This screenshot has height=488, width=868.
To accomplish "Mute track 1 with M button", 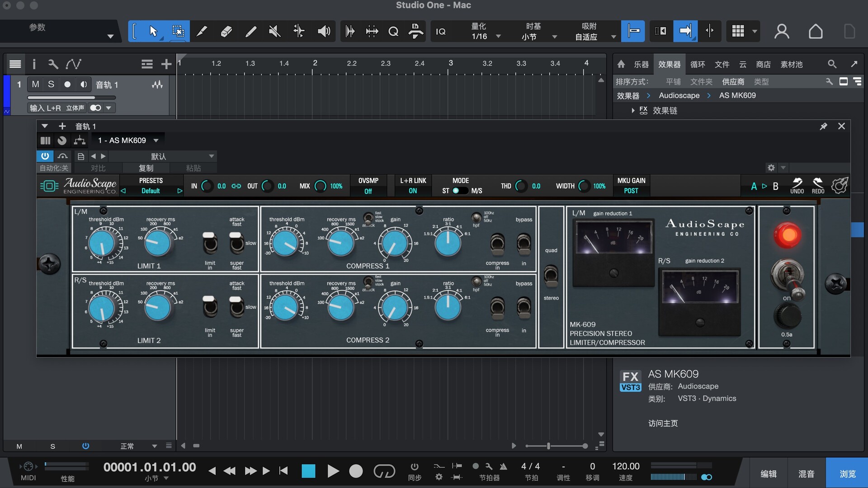I will (35, 84).
